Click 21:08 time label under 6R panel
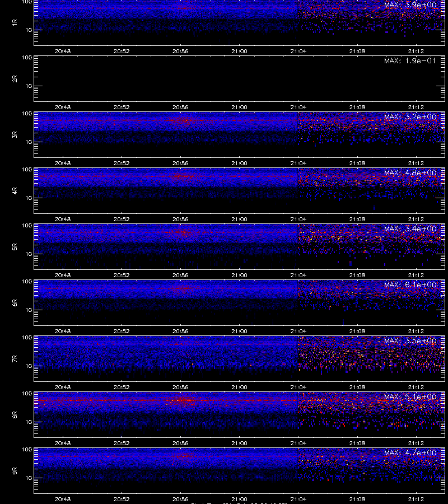This screenshot has height=504, width=448. click(x=357, y=331)
